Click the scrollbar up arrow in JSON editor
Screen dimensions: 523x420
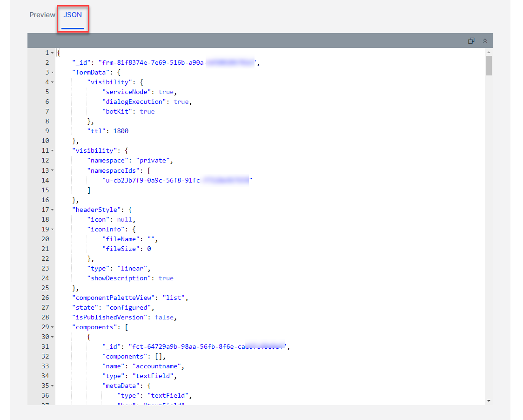coord(489,52)
